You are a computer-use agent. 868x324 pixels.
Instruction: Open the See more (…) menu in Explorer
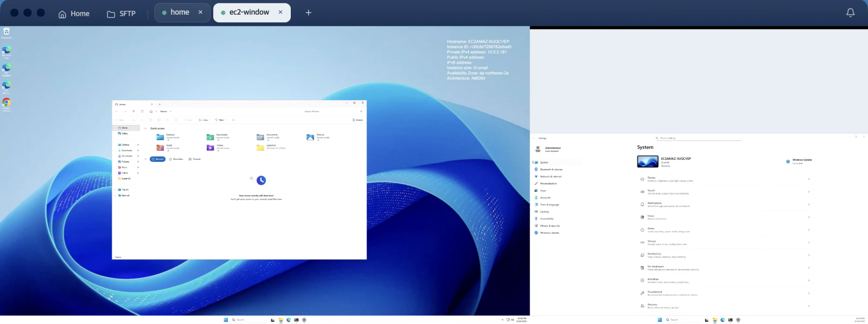pyautogui.click(x=233, y=120)
